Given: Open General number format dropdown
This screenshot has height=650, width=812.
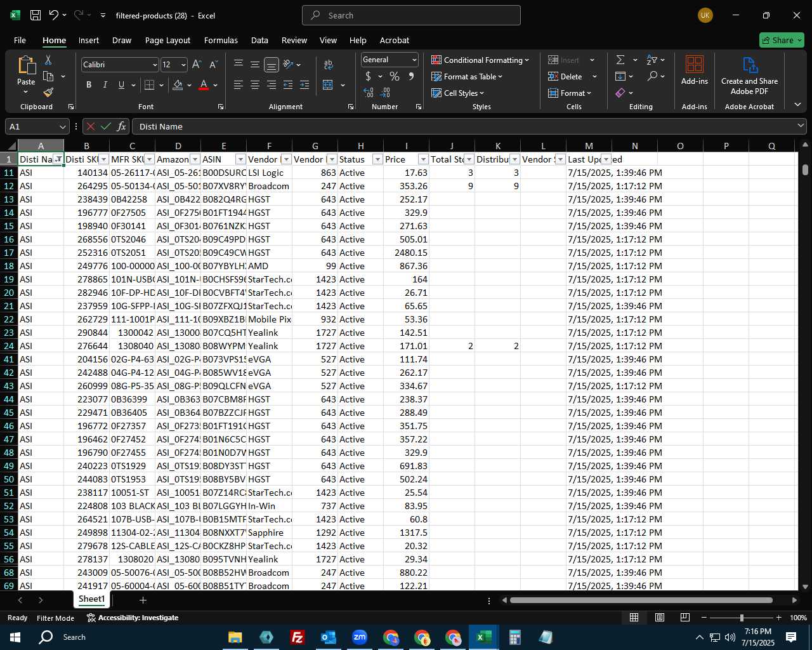Looking at the screenshot, I should coord(414,60).
